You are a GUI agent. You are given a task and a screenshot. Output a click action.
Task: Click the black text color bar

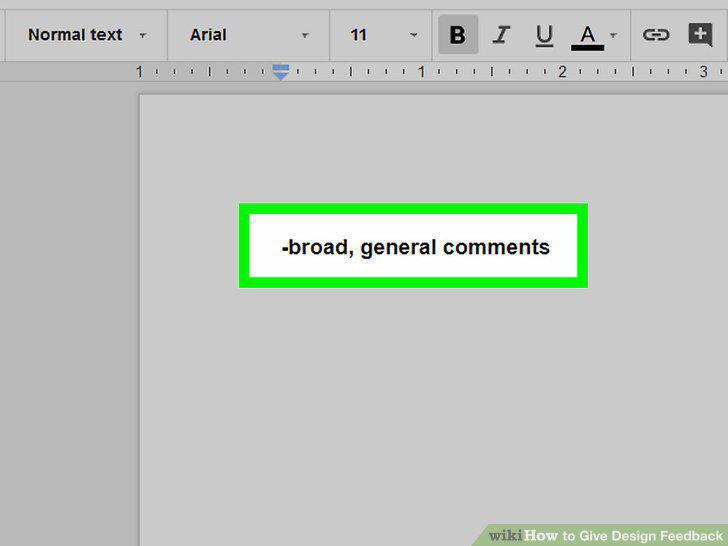[x=587, y=47]
